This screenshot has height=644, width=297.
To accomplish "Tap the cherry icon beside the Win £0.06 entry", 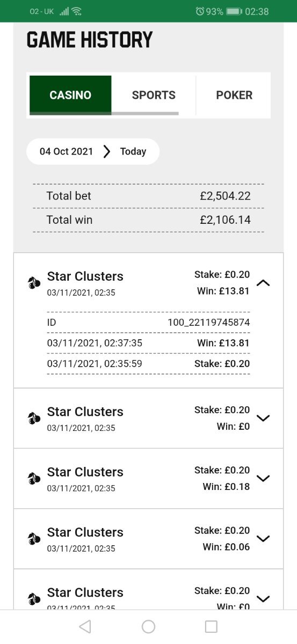I will (x=34, y=538).
